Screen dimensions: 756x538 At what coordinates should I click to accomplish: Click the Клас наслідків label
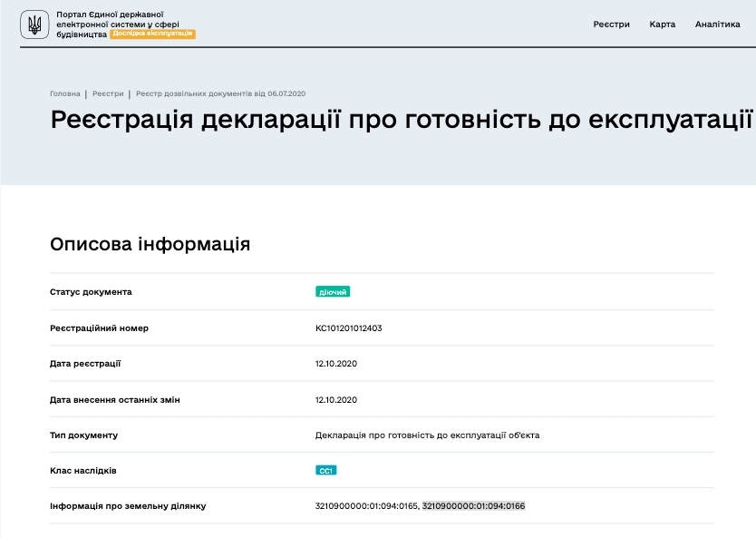tap(82, 471)
